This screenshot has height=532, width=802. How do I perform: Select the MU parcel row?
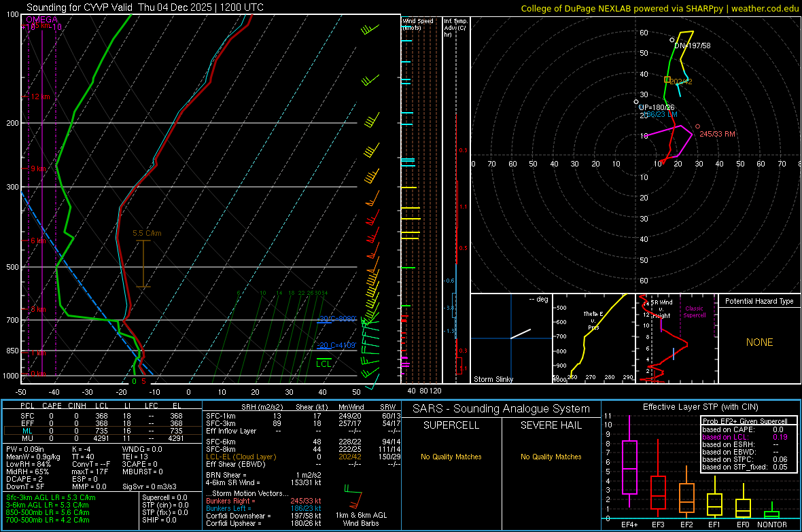point(101,438)
